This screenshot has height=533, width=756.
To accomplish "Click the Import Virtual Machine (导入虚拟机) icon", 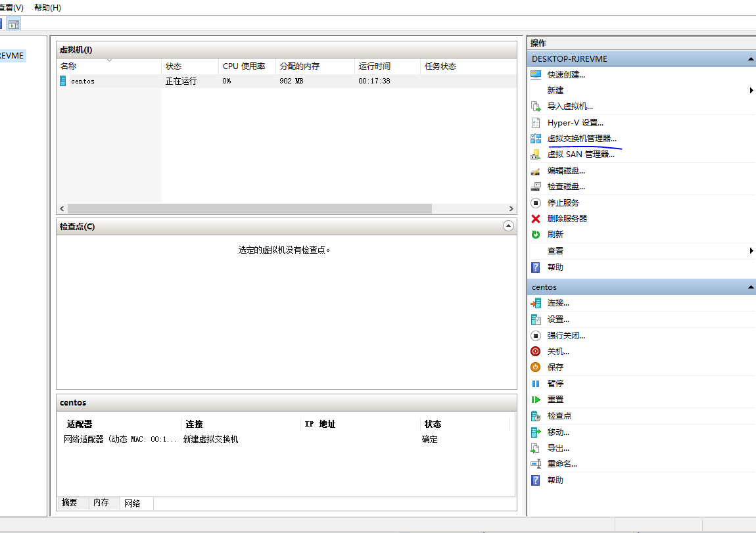I will click(x=536, y=106).
